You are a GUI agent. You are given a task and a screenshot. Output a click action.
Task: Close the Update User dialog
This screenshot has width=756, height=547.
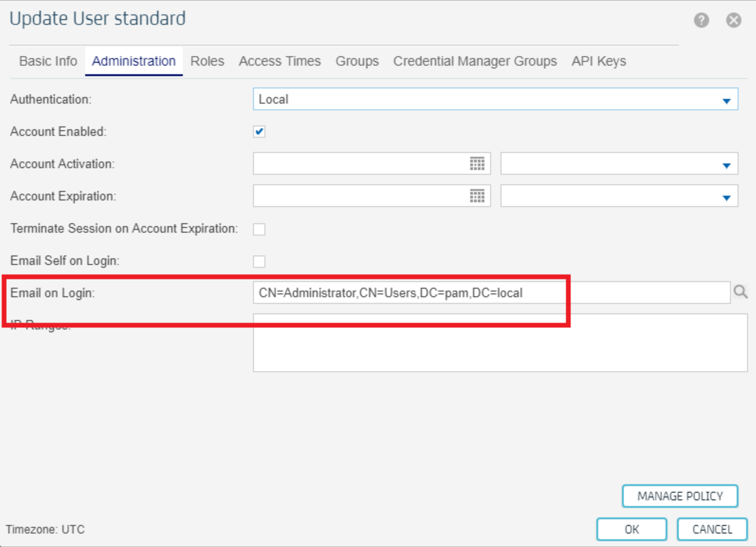click(x=734, y=20)
